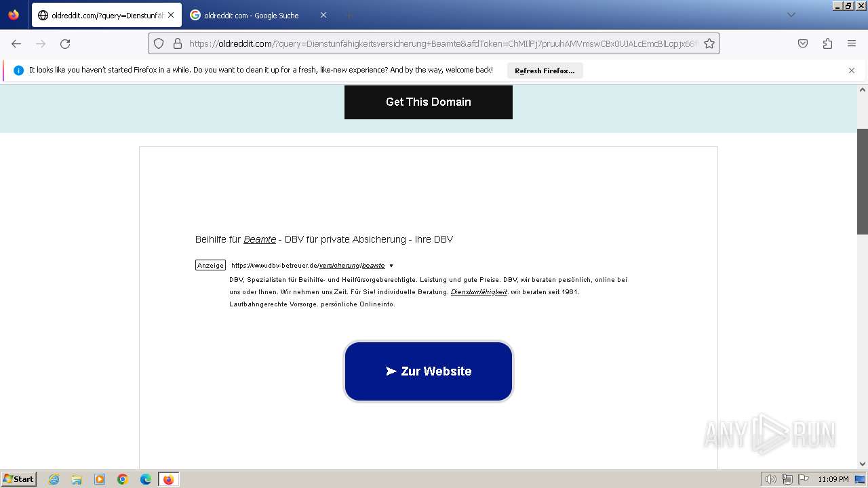868x488 pixels.
Task: Launch Internet Explorer from taskbar
Action: click(54, 479)
